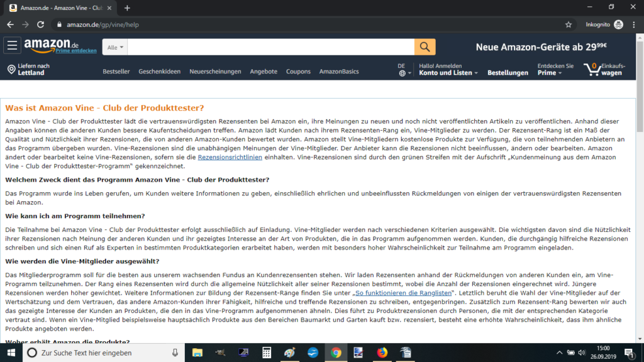Open the Chrome three-dot menu
Image resolution: width=644 pixels, height=362 pixels.
634,25
